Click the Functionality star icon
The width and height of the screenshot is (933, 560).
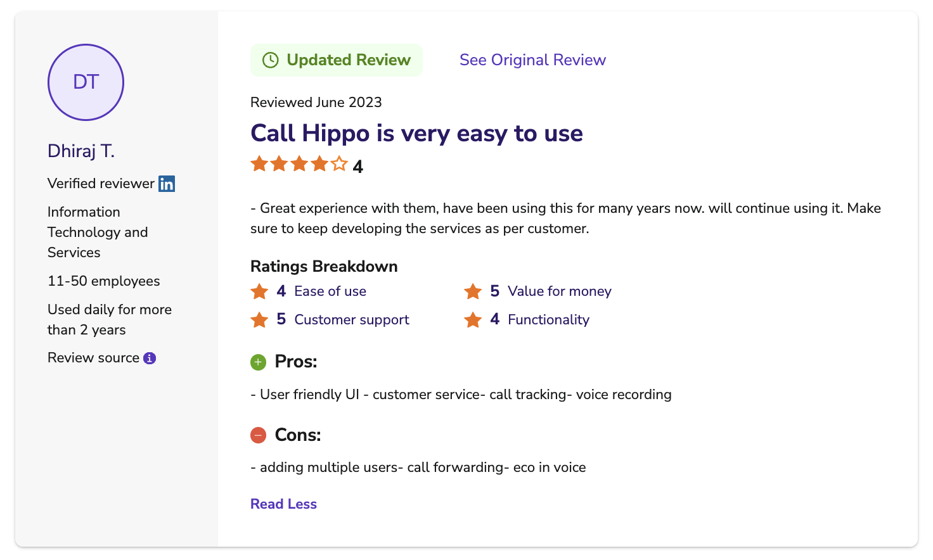point(473,320)
